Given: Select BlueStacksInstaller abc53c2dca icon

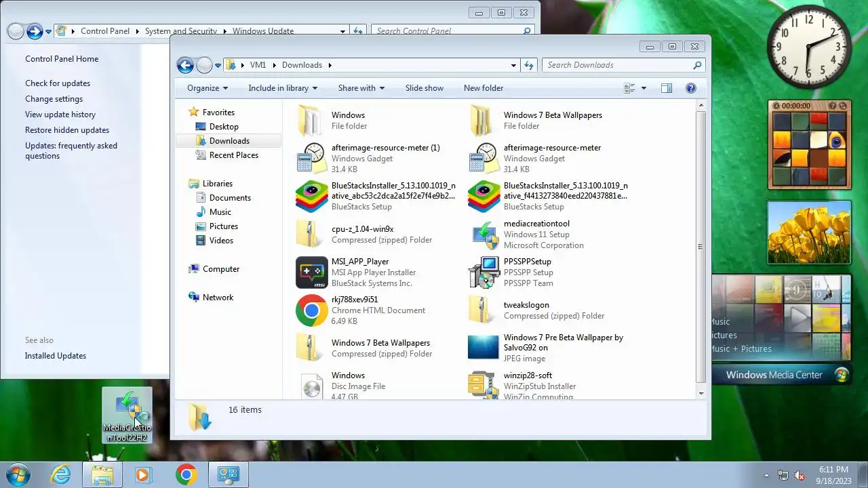Looking at the screenshot, I should pos(311,197).
